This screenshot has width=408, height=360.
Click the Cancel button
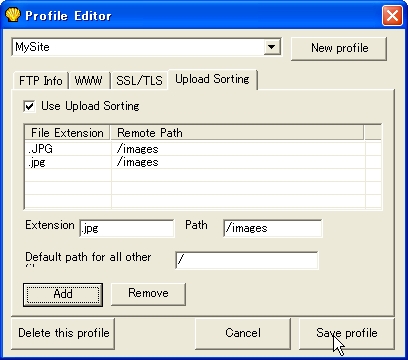(x=243, y=333)
